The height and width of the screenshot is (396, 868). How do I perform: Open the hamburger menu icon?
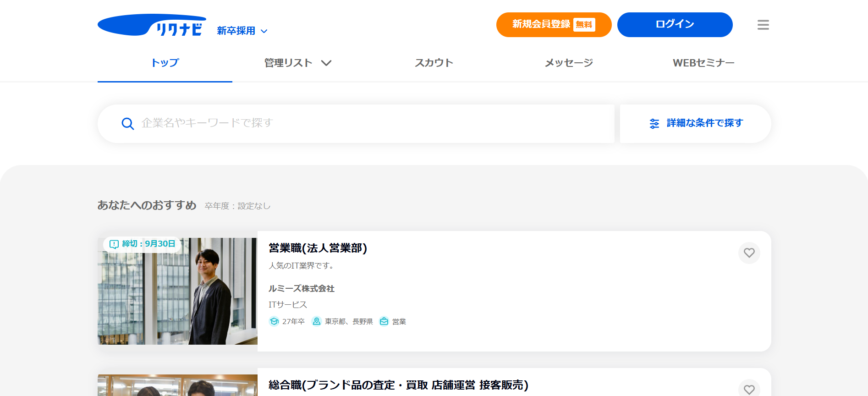763,25
